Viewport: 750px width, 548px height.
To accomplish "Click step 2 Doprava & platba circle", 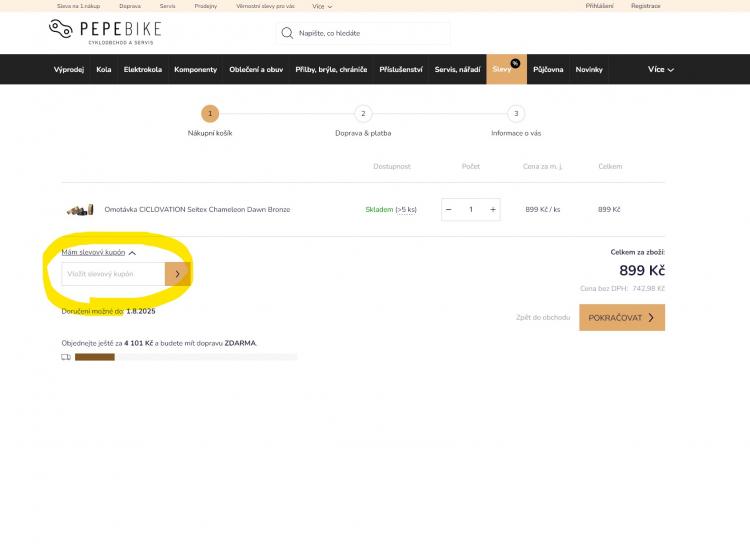I will tap(363, 114).
